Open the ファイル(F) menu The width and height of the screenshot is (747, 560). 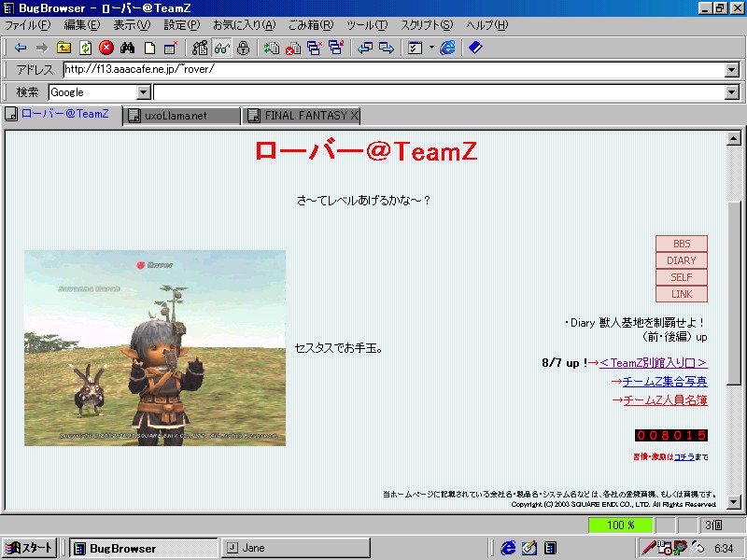tap(28, 25)
